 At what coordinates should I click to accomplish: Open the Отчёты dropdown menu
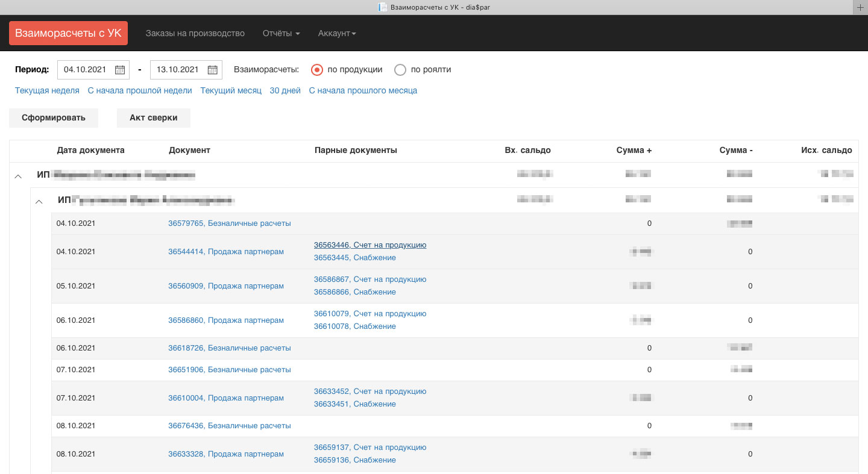click(x=281, y=33)
